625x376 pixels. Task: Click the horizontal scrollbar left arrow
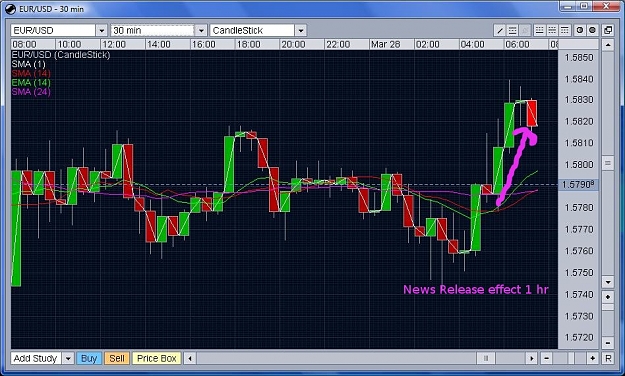[x=190, y=358]
